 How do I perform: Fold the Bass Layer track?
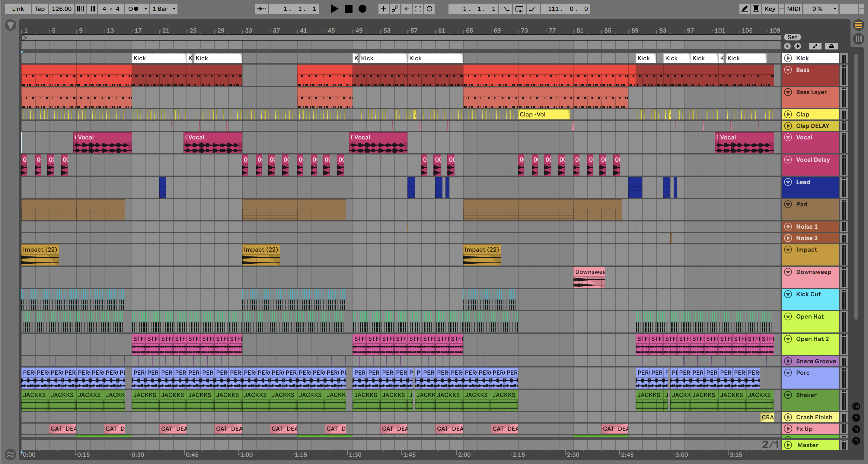click(788, 92)
